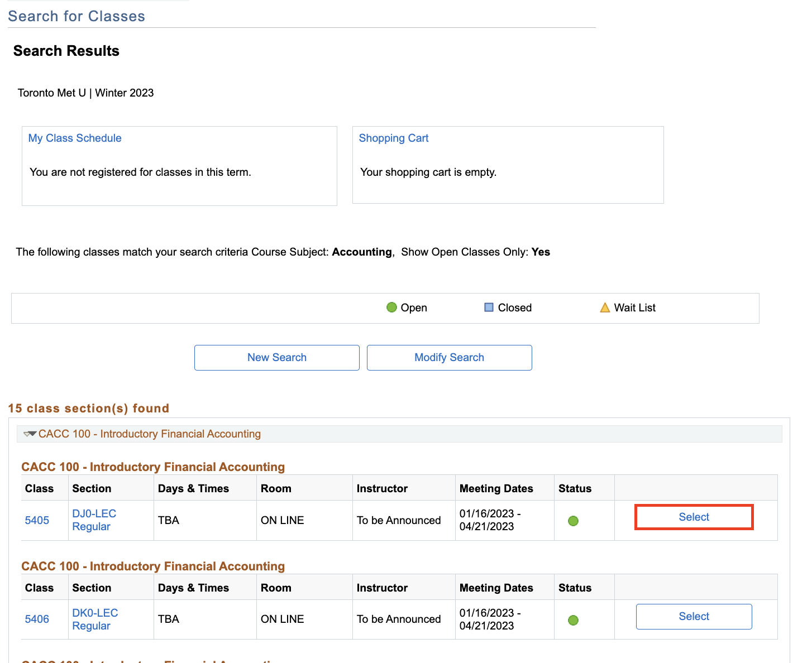Collapse the CACC 100 group arrow

(x=30, y=434)
